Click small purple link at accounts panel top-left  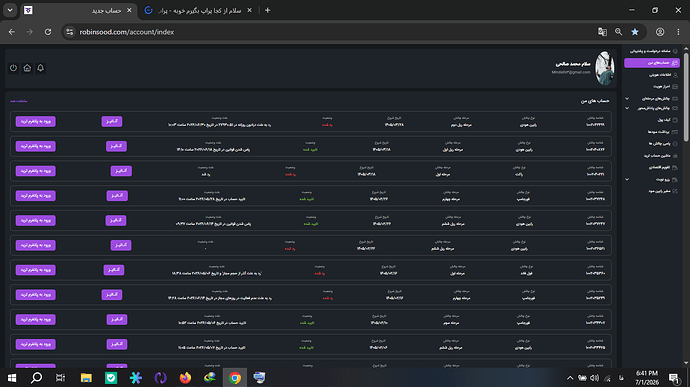tap(18, 101)
